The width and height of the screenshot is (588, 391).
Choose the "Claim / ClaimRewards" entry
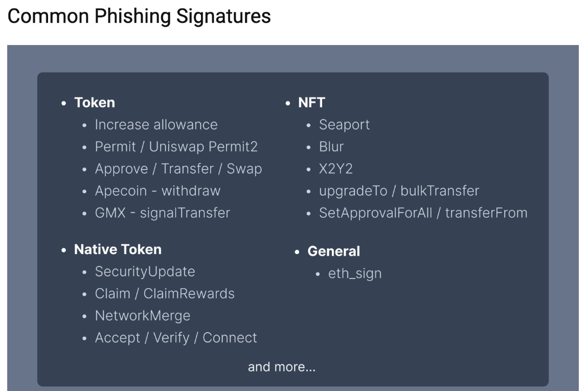coord(165,294)
